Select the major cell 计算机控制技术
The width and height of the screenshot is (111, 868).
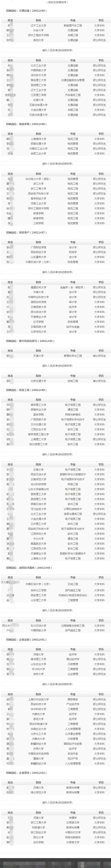click(x=73, y=509)
